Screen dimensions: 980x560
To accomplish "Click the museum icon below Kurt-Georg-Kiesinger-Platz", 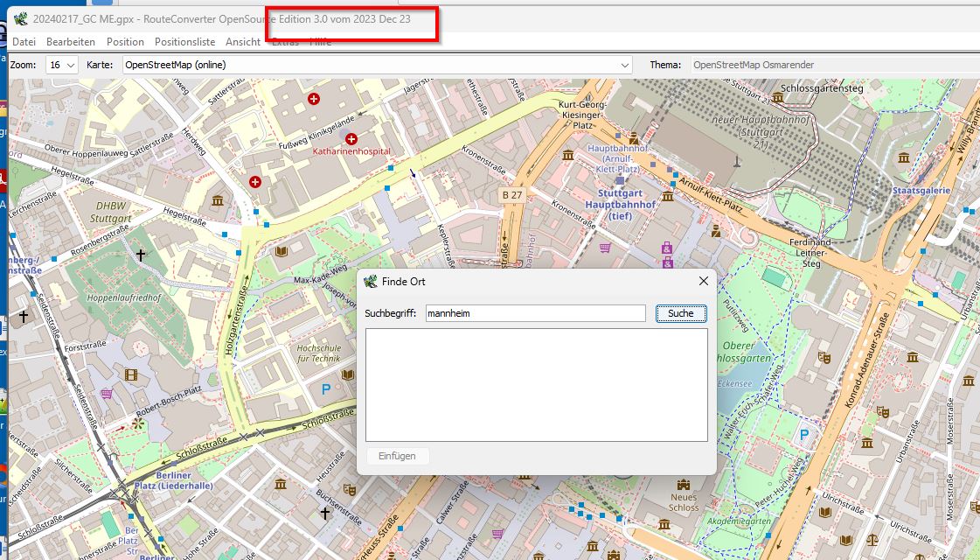I will pyautogui.click(x=568, y=156).
